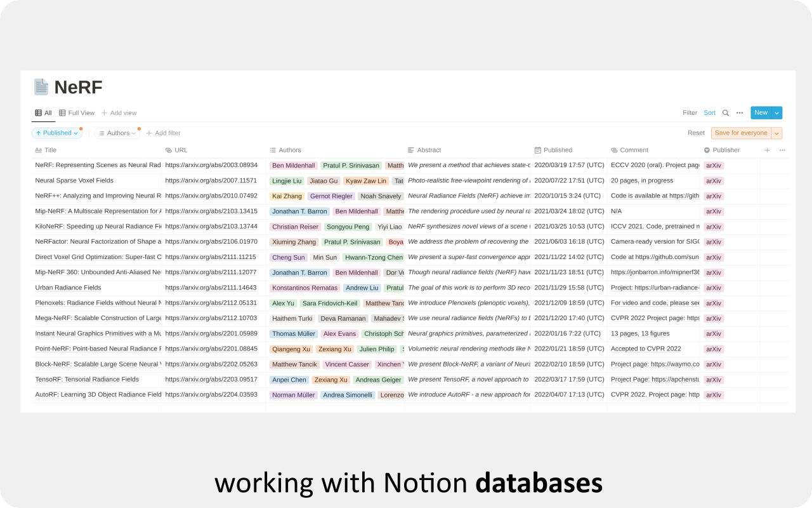Click the Comment column header
The image size is (812, 508).
point(629,150)
